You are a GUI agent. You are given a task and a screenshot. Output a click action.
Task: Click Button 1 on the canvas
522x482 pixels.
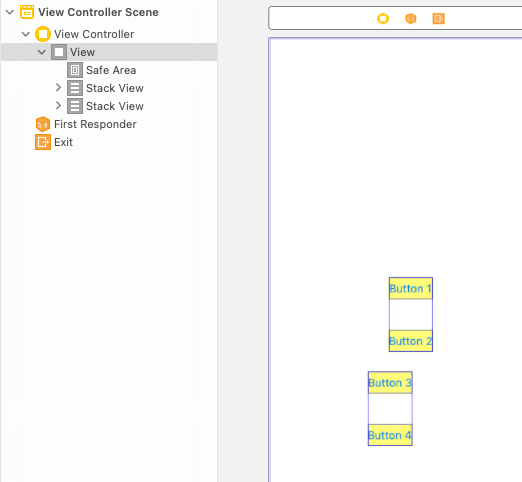411,288
